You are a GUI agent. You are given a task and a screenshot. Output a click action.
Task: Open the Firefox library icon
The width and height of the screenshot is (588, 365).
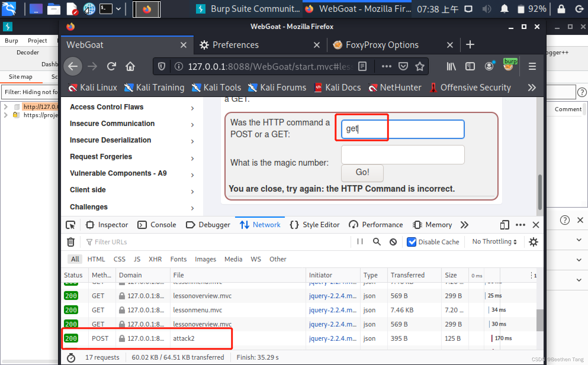451,66
